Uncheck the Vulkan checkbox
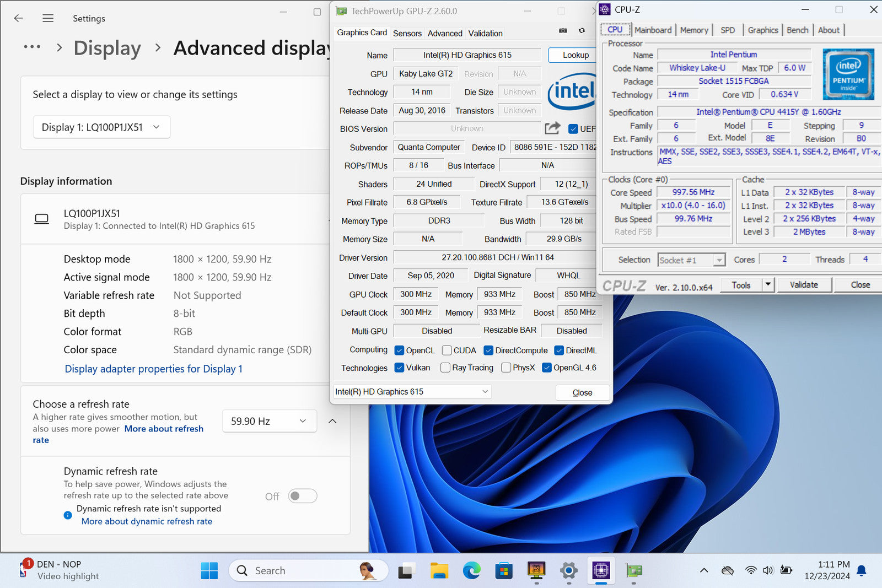882x588 pixels. [x=400, y=368]
